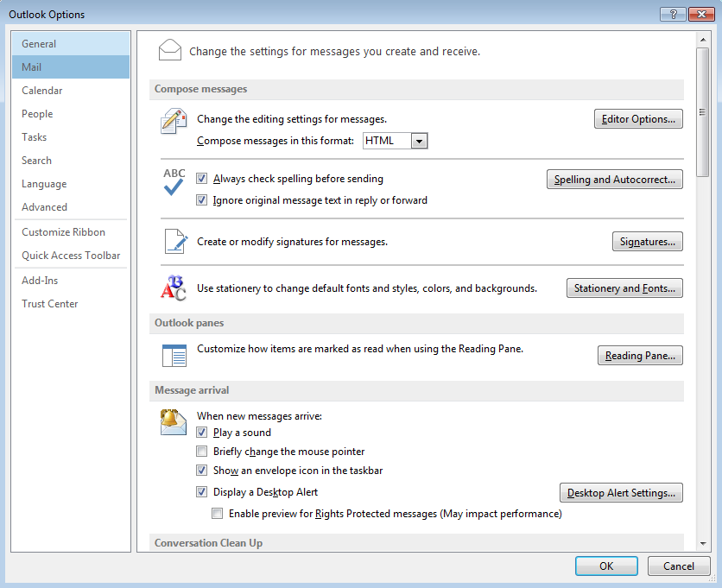Confirm with the OK button
The height and width of the screenshot is (588, 722).
(606, 566)
